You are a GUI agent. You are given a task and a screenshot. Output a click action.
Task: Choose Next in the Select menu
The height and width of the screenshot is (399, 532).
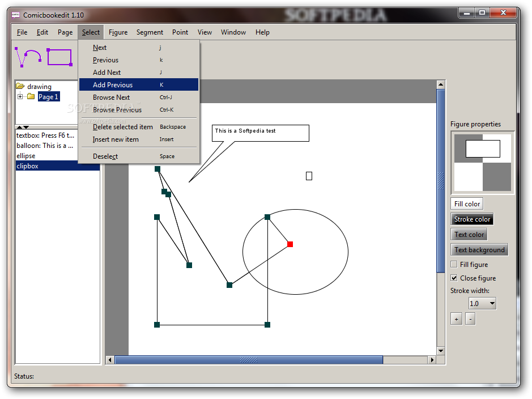pyautogui.click(x=139, y=48)
